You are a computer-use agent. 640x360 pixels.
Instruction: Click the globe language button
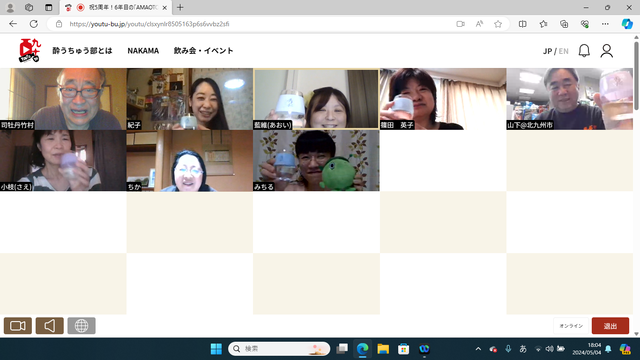point(81,326)
